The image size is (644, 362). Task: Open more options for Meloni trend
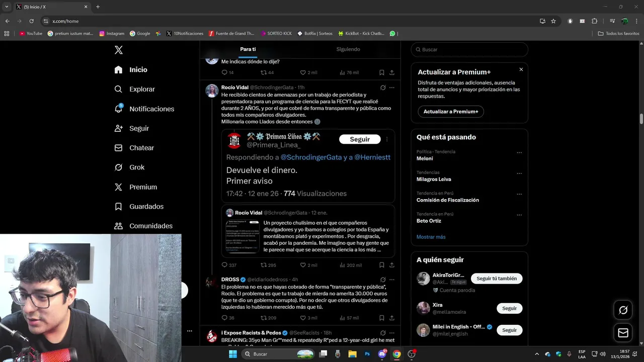pyautogui.click(x=519, y=152)
